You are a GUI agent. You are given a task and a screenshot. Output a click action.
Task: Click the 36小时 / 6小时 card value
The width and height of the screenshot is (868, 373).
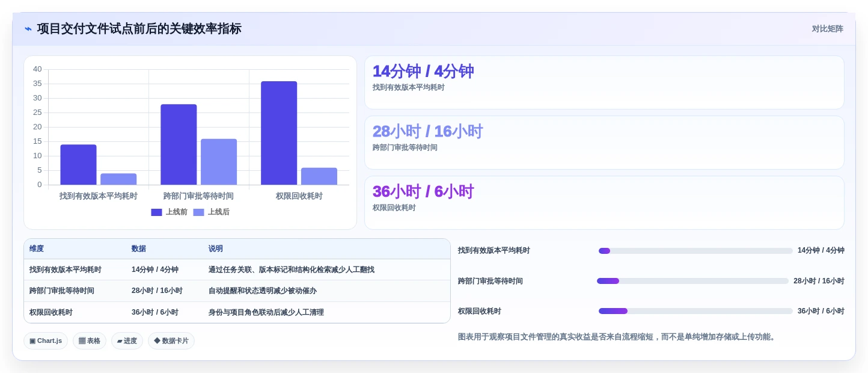pyautogui.click(x=423, y=192)
